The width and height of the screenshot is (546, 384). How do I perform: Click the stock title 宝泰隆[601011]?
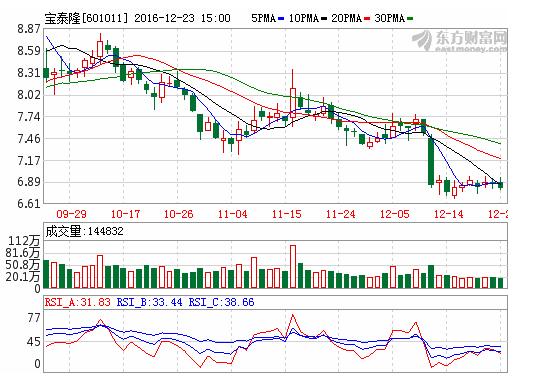pyautogui.click(x=86, y=18)
